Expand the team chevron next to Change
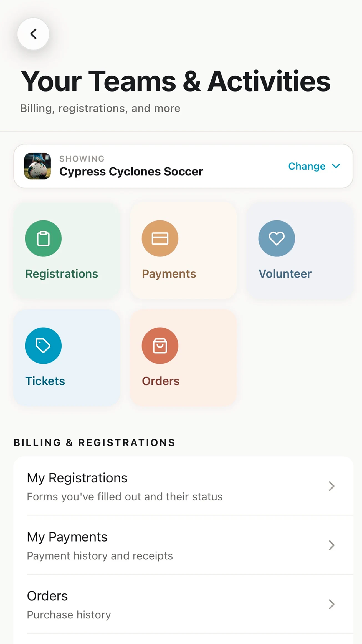The height and width of the screenshot is (644, 362). 336,166
